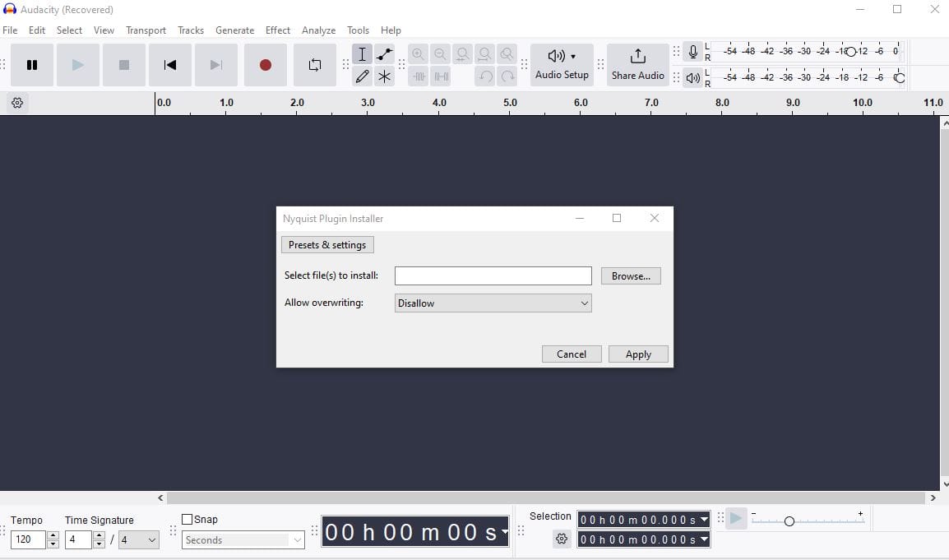The image size is (949, 560).
Task: Adjust the playback speed slider knob
Action: (x=789, y=521)
